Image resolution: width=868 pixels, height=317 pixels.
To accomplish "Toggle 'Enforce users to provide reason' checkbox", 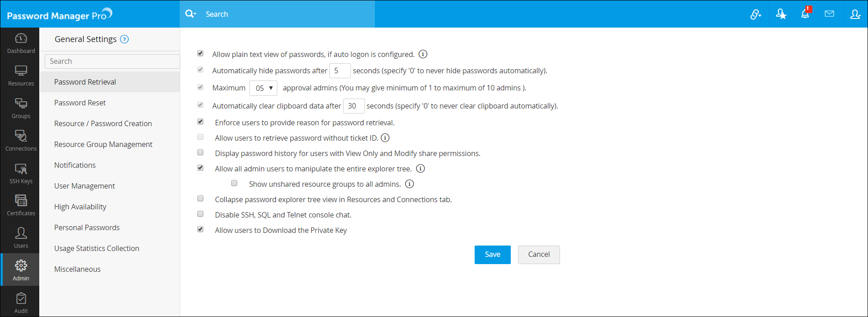I will tap(201, 122).
